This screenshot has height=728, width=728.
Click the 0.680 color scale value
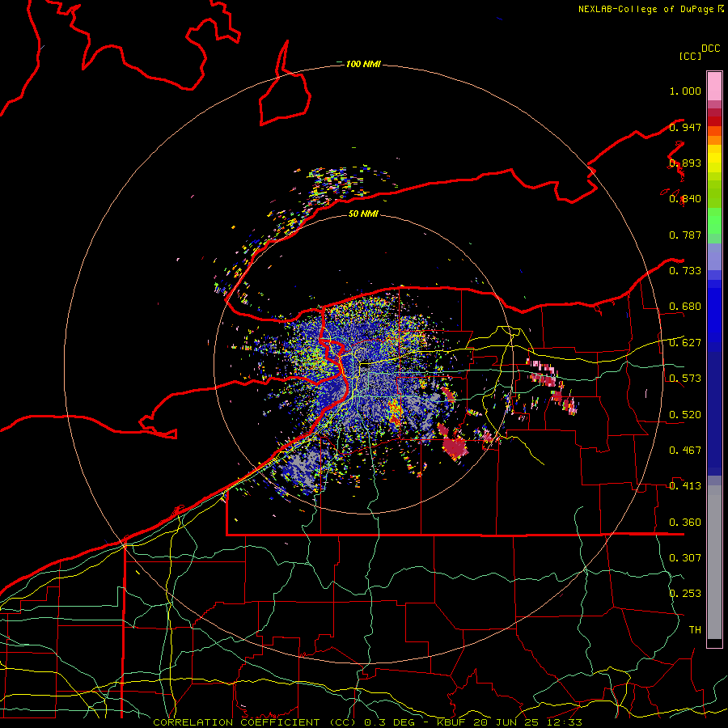685,307
